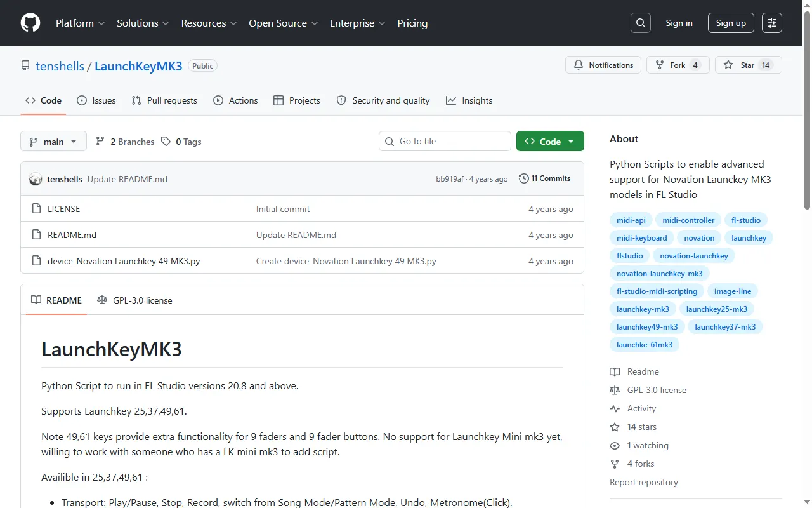Open the main branch selector dropdown
The width and height of the screenshot is (812, 508).
53,142
